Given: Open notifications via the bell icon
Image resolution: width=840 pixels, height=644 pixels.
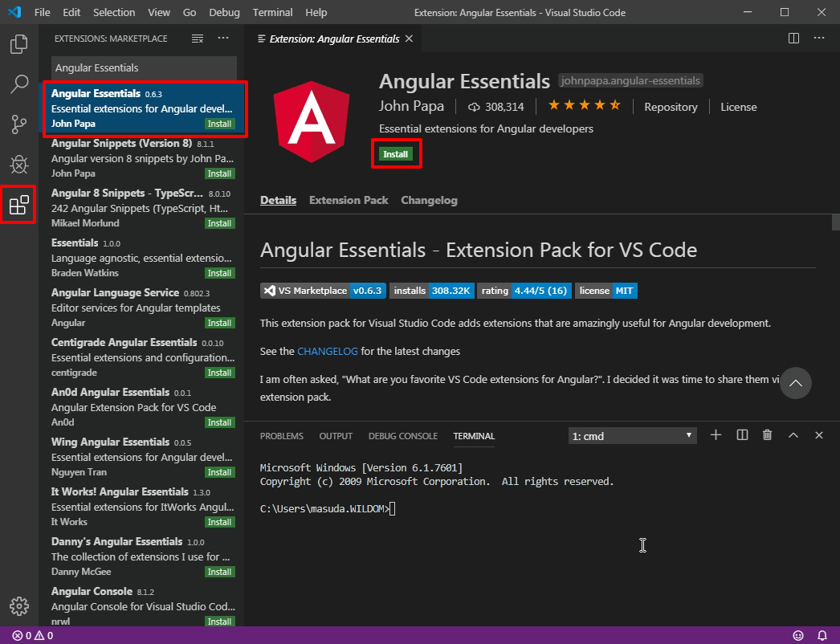Looking at the screenshot, I should (821, 635).
